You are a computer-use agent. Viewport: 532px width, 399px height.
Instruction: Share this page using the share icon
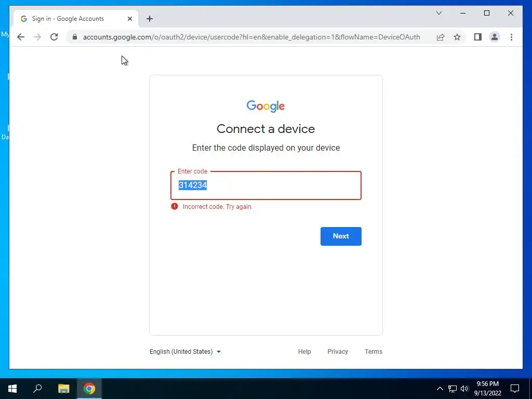tap(441, 37)
